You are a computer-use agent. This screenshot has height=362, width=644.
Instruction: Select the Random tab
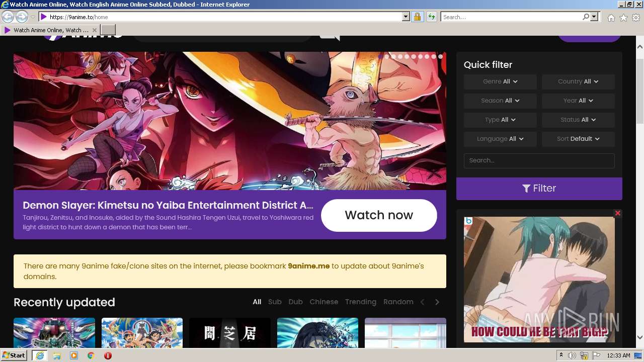398,302
